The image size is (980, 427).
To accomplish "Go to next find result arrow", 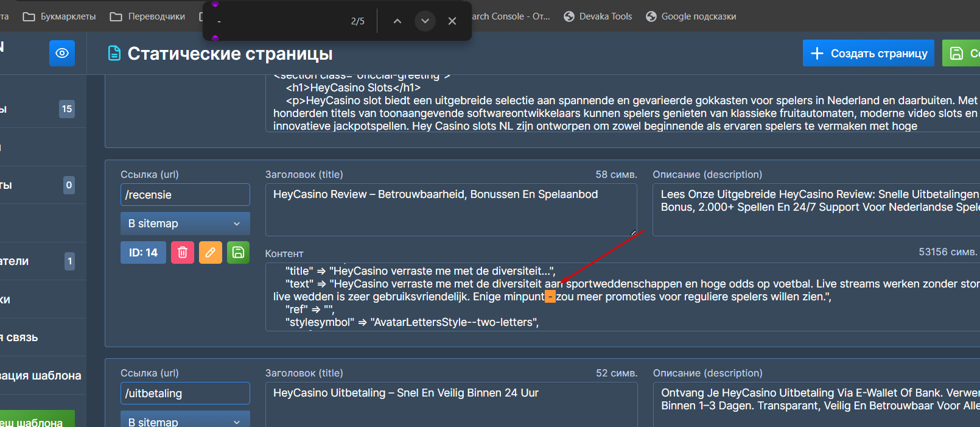I will click(425, 21).
